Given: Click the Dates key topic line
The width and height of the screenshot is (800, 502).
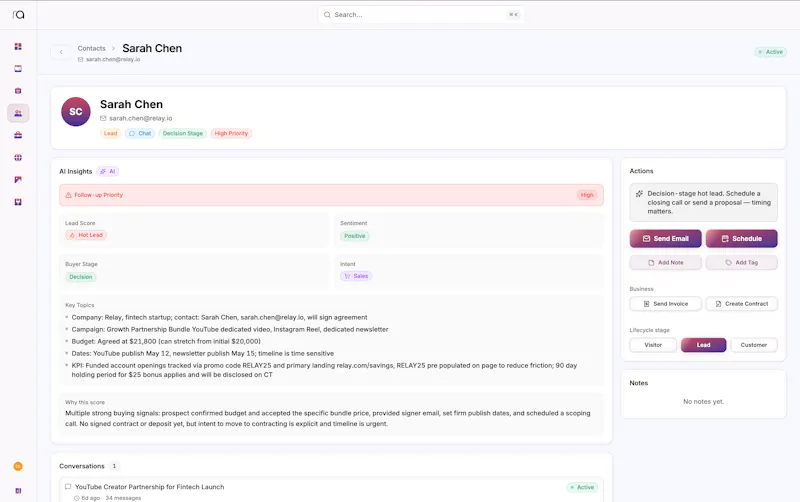Looking at the screenshot, I should tap(203, 354).
